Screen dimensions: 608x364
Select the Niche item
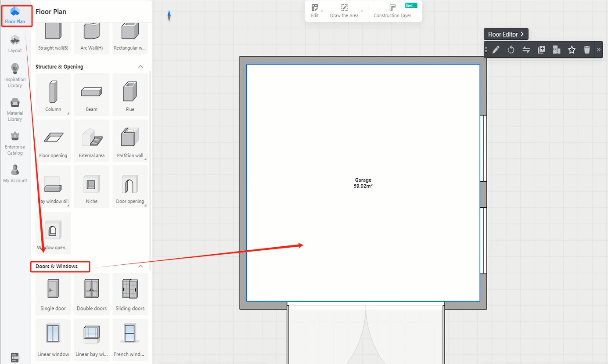coord(92,187)
